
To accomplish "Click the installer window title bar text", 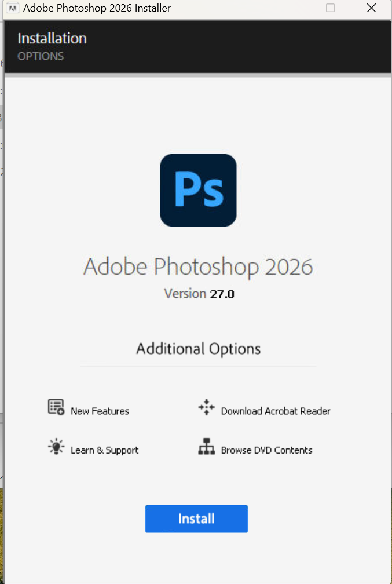I will (97, 9).
